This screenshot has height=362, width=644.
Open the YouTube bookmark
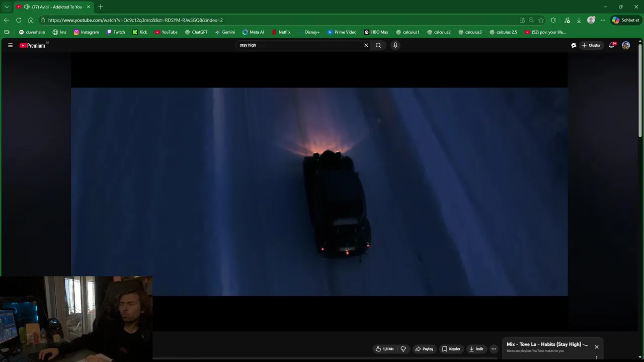(x=166, y=32)
